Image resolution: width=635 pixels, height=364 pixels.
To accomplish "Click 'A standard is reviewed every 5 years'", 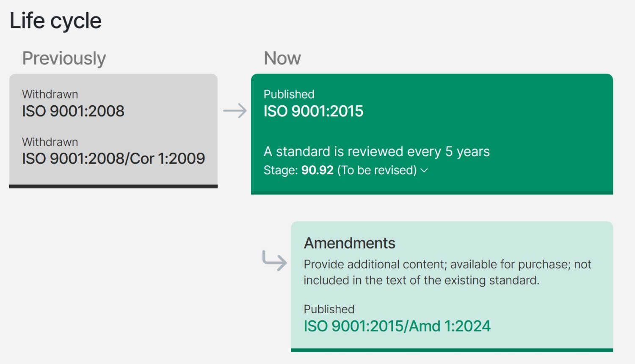I will tap(377, 151).
